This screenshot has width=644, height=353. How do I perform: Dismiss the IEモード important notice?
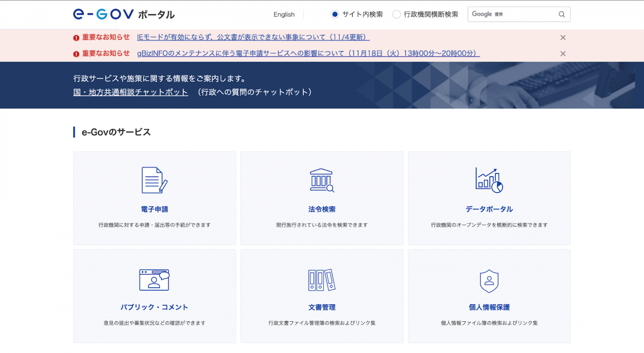563,37
